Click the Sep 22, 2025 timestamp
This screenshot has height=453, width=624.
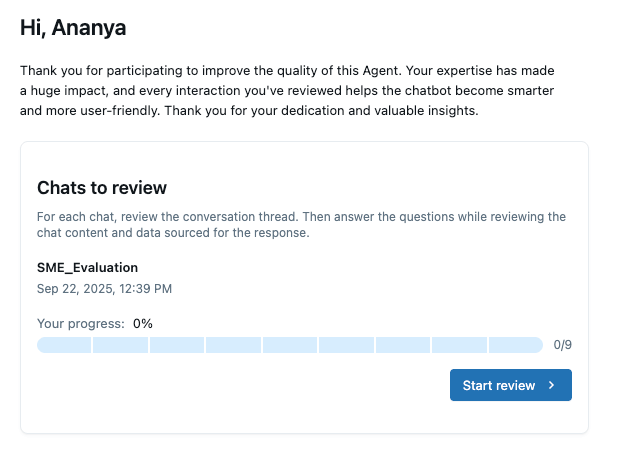[104, 289]
